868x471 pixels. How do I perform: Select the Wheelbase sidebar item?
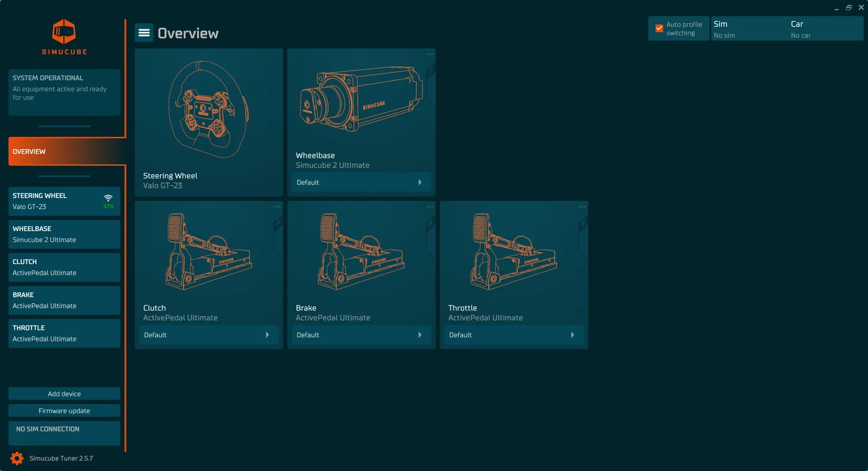(x=64, y=234)
